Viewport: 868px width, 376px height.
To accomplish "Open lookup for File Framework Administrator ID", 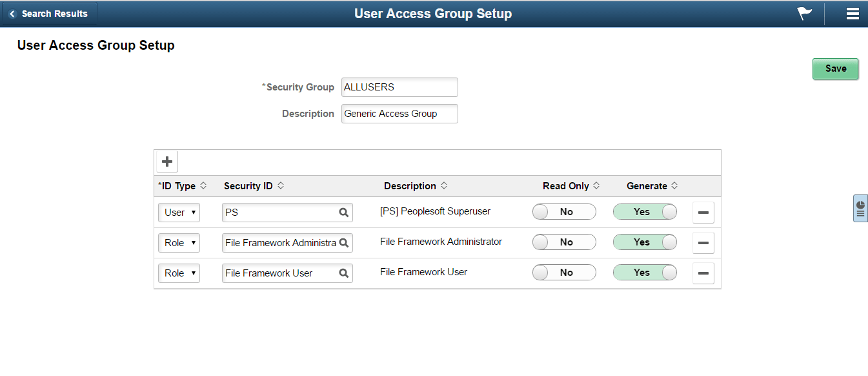I will pos(344,242).
